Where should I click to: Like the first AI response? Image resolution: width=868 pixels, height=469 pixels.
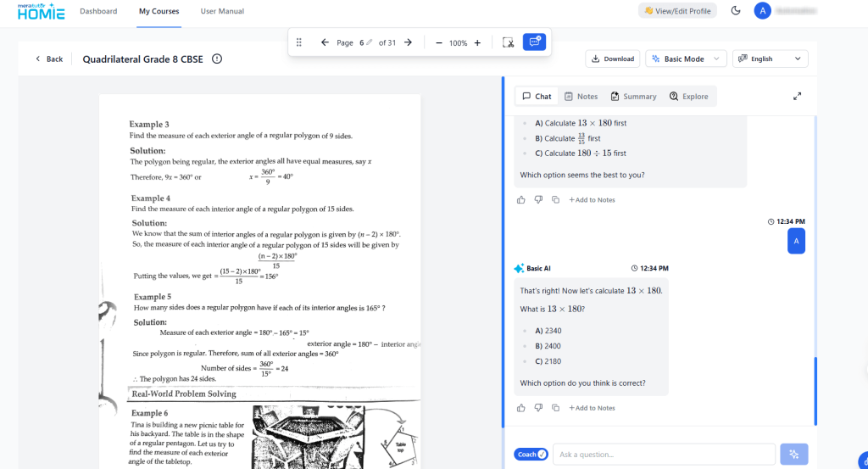click(x=521, y=200)
